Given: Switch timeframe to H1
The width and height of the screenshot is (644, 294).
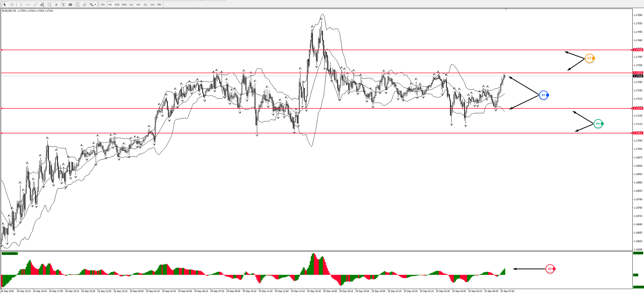Looking at the screenshot, I should point(131,5).
